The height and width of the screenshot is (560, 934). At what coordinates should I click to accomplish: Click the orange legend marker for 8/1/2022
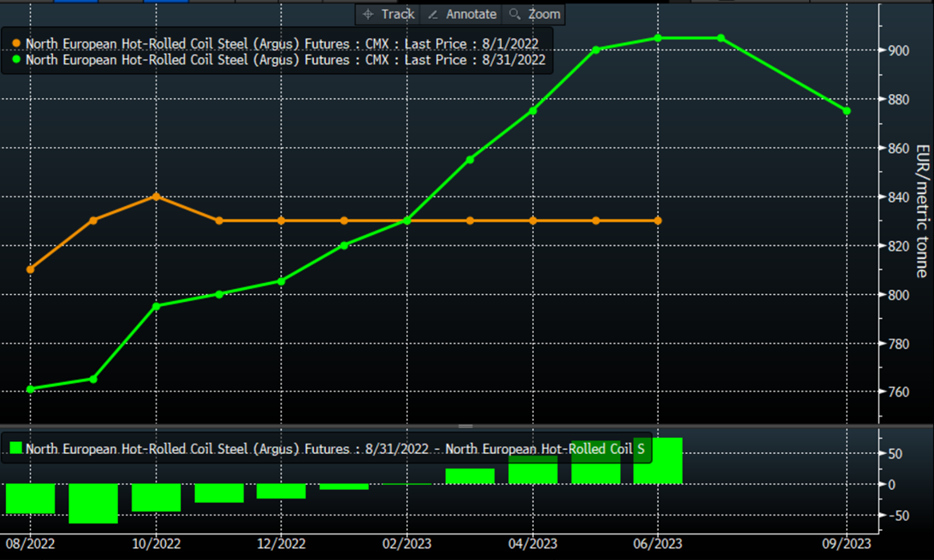[16, 44]
